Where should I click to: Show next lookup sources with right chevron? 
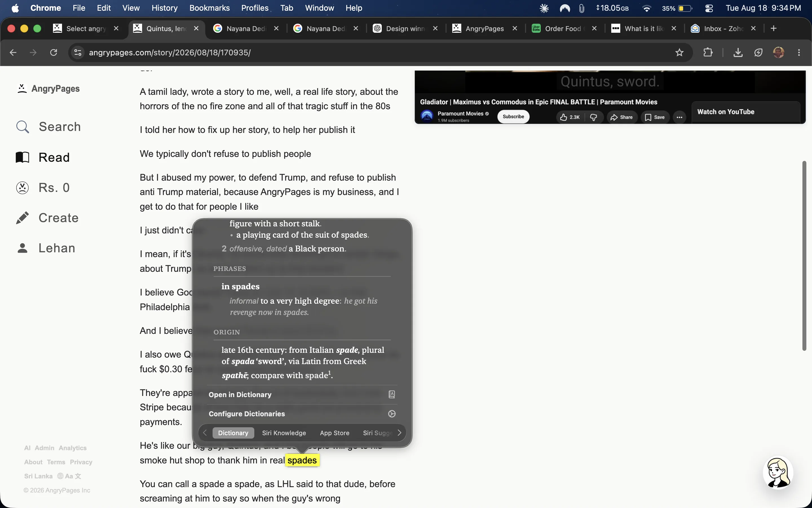pos(399,433)
